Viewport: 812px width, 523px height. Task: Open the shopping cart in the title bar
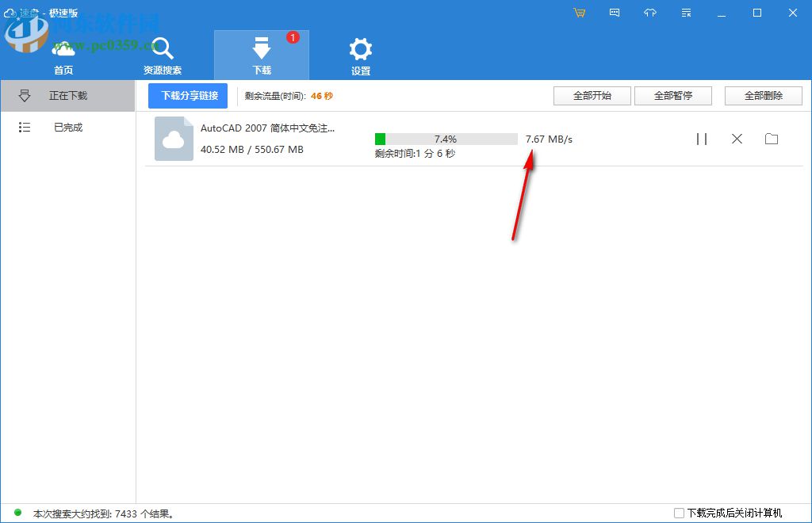tap(580, 13)
